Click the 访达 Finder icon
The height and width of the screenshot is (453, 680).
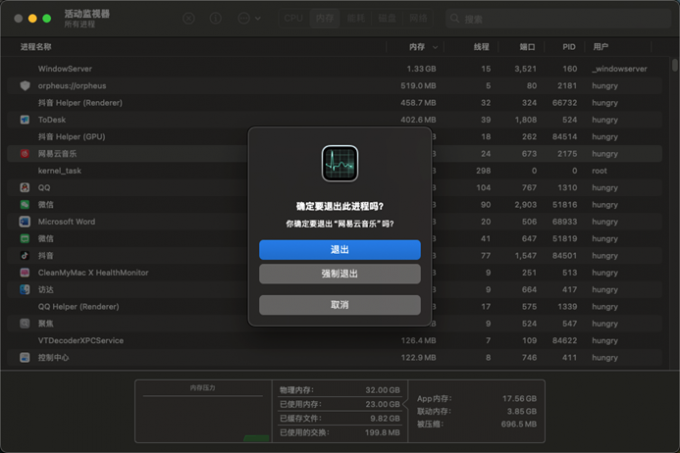(x=25, y=290)
